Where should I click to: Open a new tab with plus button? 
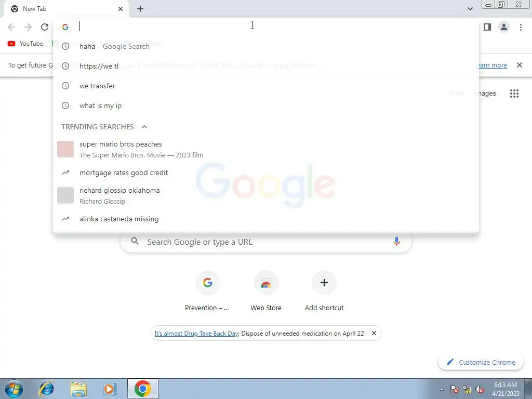(140, 9)
